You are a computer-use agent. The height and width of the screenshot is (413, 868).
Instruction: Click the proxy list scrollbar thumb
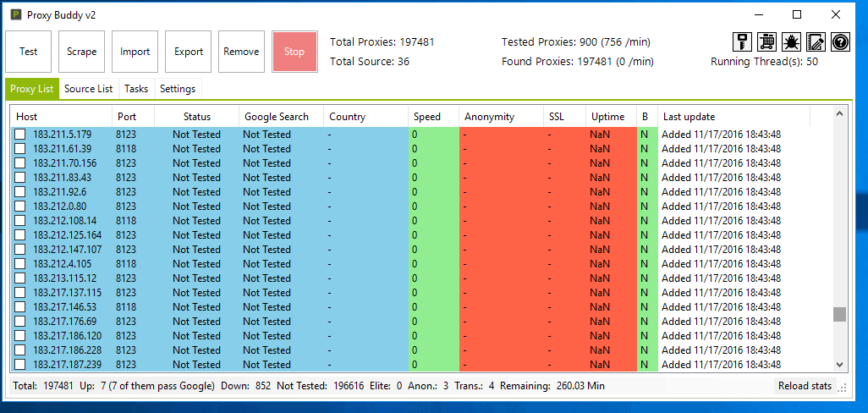839,315
